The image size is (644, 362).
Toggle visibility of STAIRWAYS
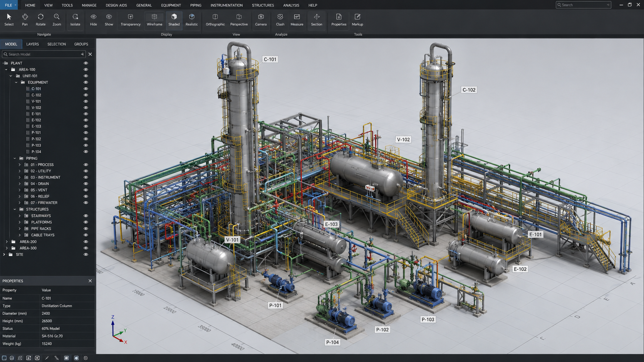pos(86,216)
